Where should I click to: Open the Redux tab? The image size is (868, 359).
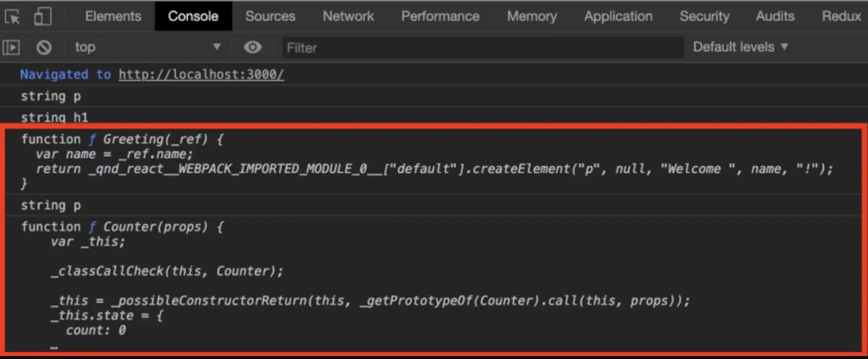841,16
